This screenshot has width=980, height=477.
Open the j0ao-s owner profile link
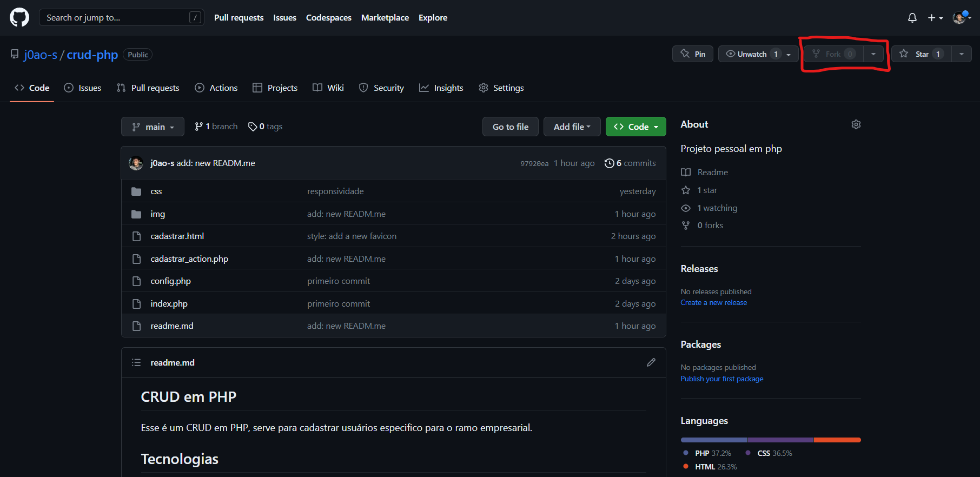click(41, 55)
